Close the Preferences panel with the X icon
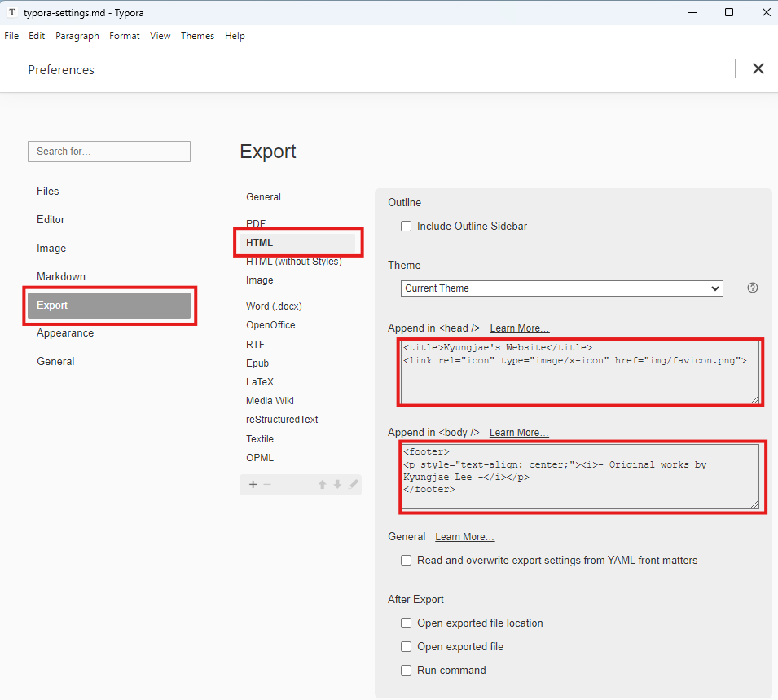Viewport: 778px width, 700px height. pyautogui.click(x=758, y=68)
